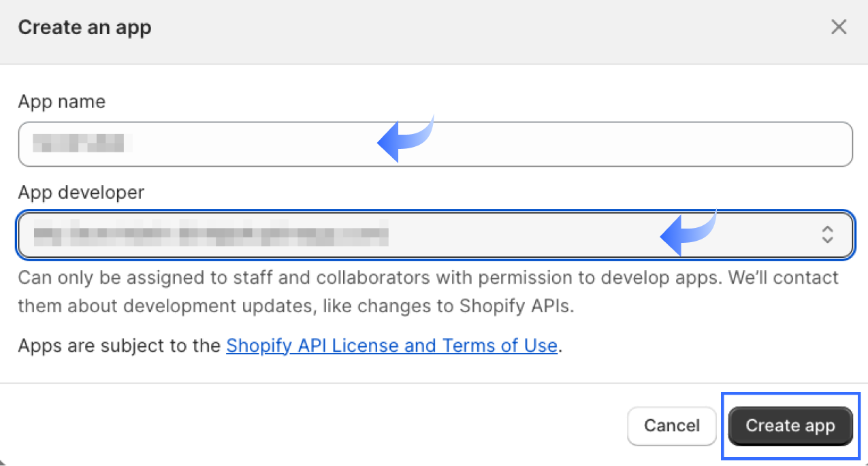Click the blurred developer name in selector

tap(211, 235)
